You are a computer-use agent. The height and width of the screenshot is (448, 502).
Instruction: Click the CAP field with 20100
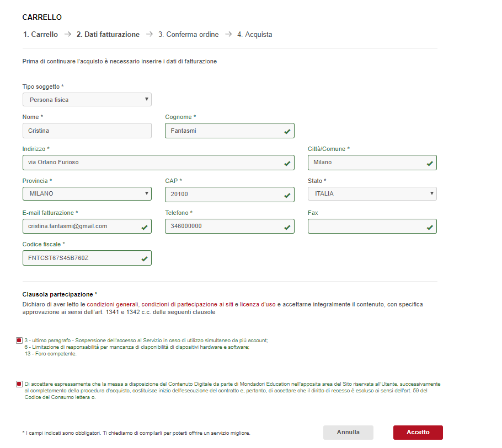pos(229,195)
